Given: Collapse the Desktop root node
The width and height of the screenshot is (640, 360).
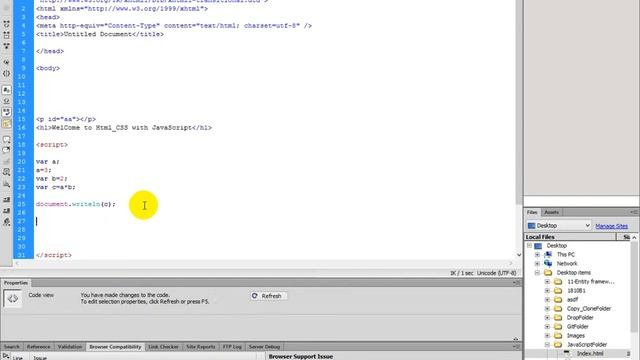Looking at the screenshot, I should coord(529,246).
